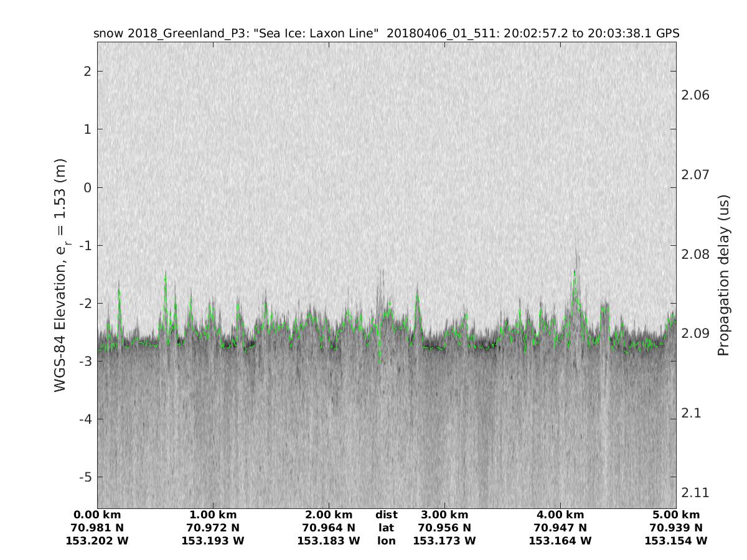Viewport: 747px width, 560px height.
Task: Click the "dist" legend label on x-axis
Action: pos(387,515)
